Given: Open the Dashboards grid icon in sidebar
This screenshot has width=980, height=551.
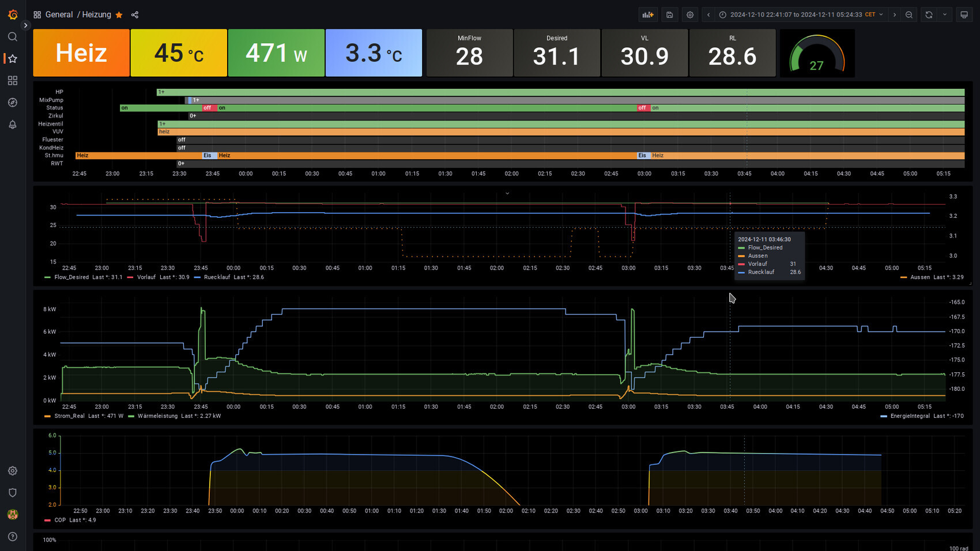Looking at the screenshot, I should (x=13, y=81).
